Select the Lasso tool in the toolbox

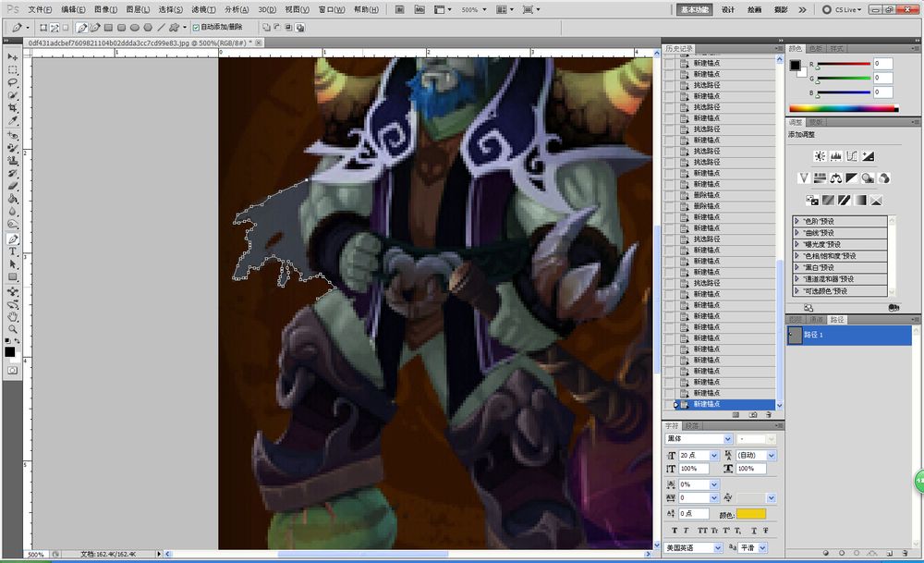tap(12, 82)
